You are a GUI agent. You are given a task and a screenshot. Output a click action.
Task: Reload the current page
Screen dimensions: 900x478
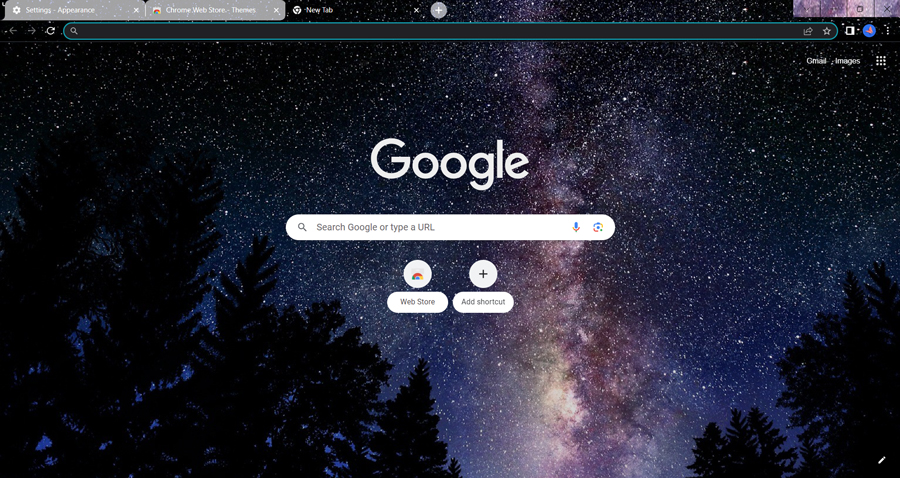click(x=51, y=31)
